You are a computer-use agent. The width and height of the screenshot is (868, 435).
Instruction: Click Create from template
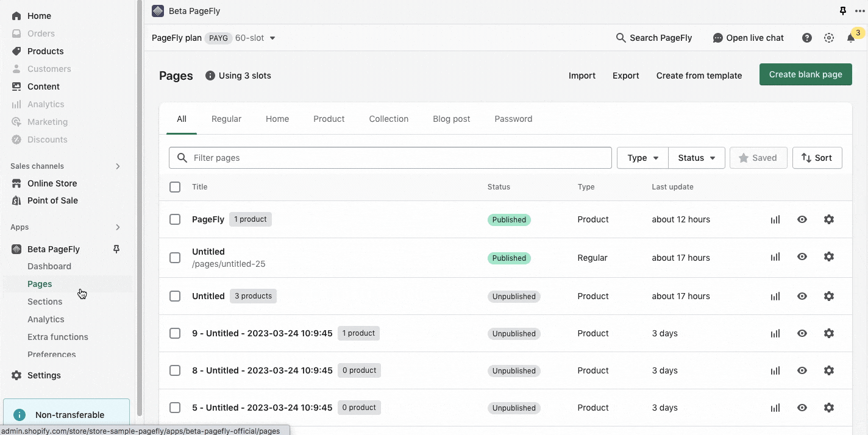[699, 76]
